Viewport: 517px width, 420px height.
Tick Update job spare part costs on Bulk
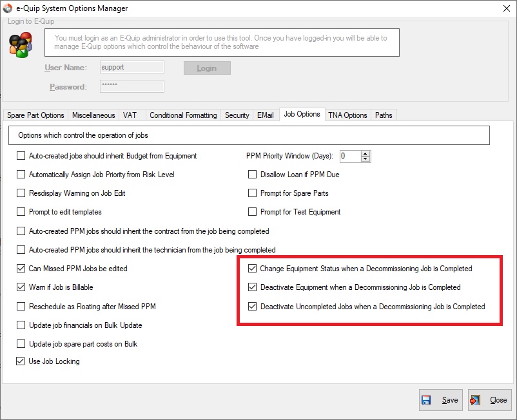[21, 344]
